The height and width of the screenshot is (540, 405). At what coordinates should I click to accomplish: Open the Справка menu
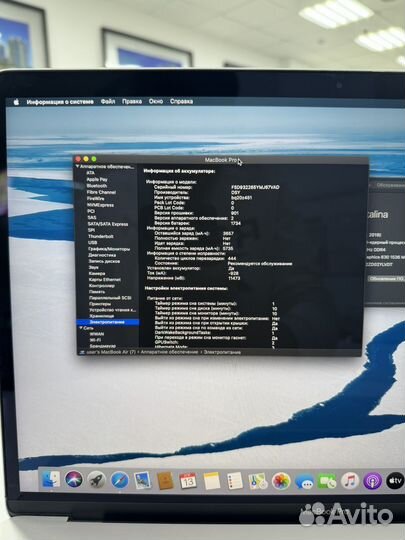pyautogui.click(x=181, y=101)
